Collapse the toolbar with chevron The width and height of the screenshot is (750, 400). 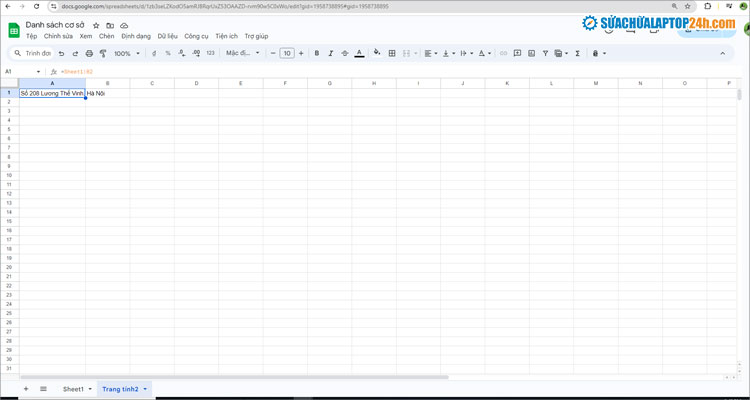click(x=722, y=53)
